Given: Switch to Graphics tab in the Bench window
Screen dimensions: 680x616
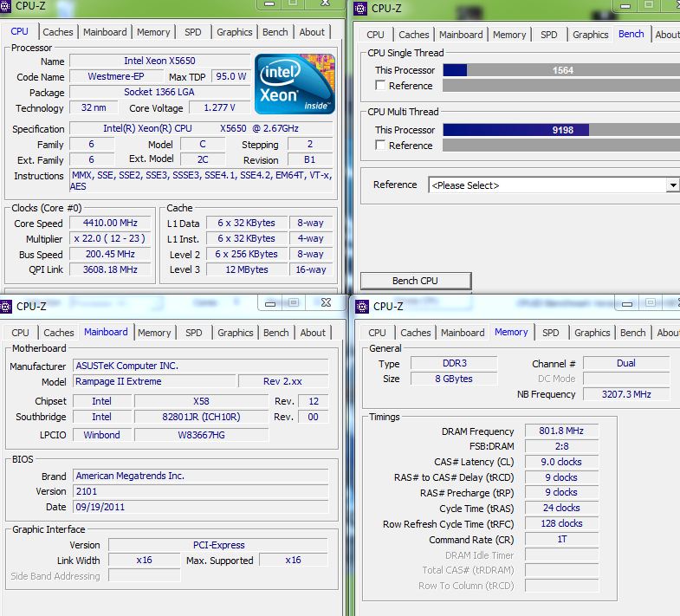Looking at the screenshot, I should point(591,35).
